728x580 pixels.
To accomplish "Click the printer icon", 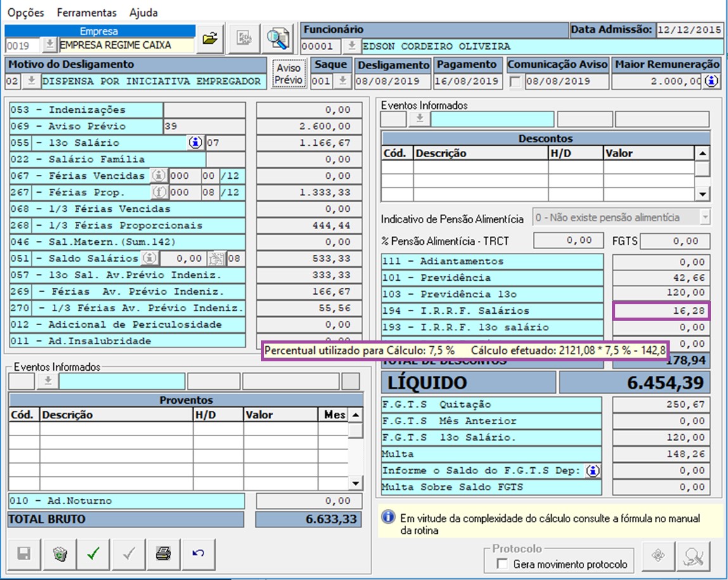I will 163,554.
